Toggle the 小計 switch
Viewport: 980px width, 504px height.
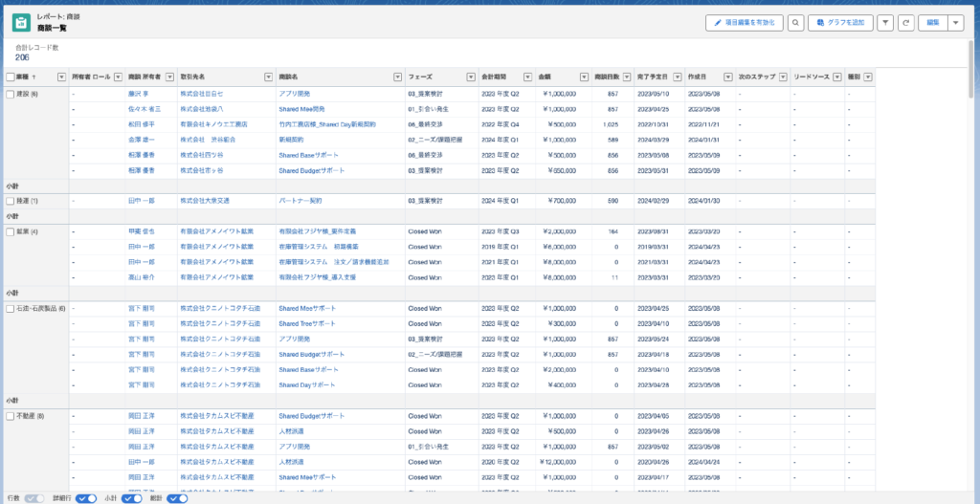point(132,498)
